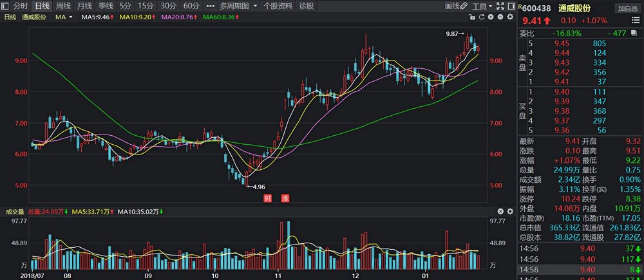The width and height of the screenshot is (644, 280).
Task: Click the 换手 turnover value 0.90%
Action: pos(630,180)
